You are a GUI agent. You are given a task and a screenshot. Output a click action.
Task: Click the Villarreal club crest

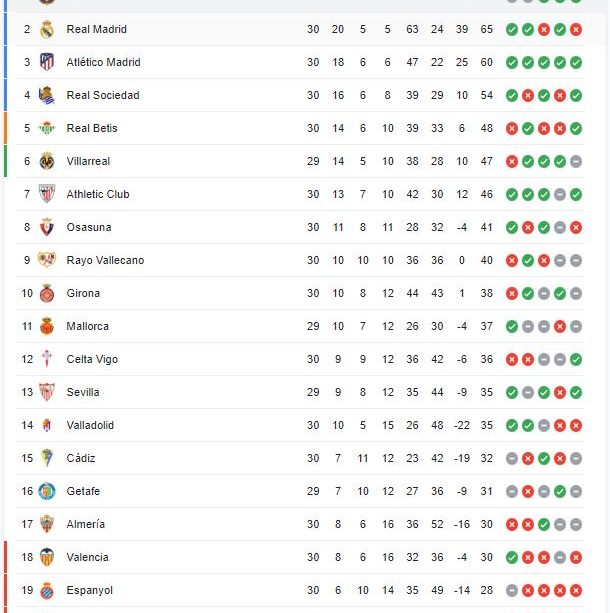pyautogui.click(x=47, y=161)
